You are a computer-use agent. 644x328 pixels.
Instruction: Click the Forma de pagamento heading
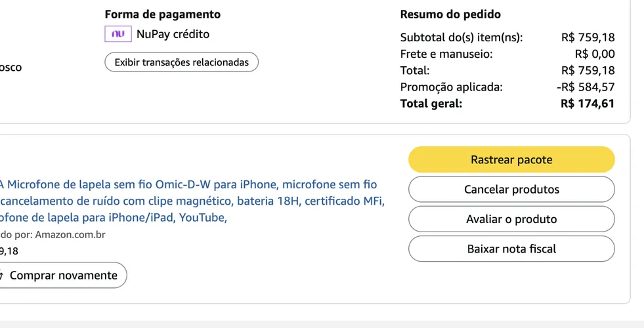[x=163, y=14]
